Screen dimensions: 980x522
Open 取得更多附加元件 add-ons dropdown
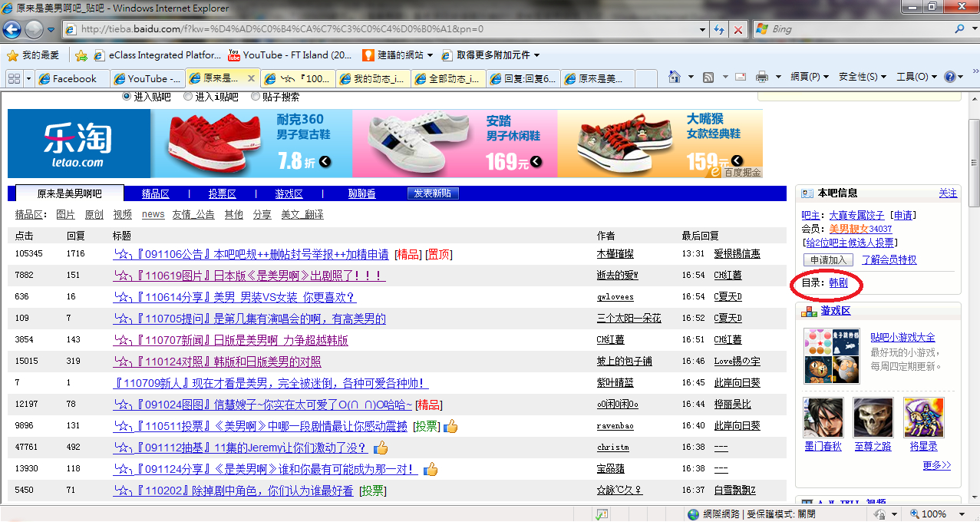[x=490, y=55]
